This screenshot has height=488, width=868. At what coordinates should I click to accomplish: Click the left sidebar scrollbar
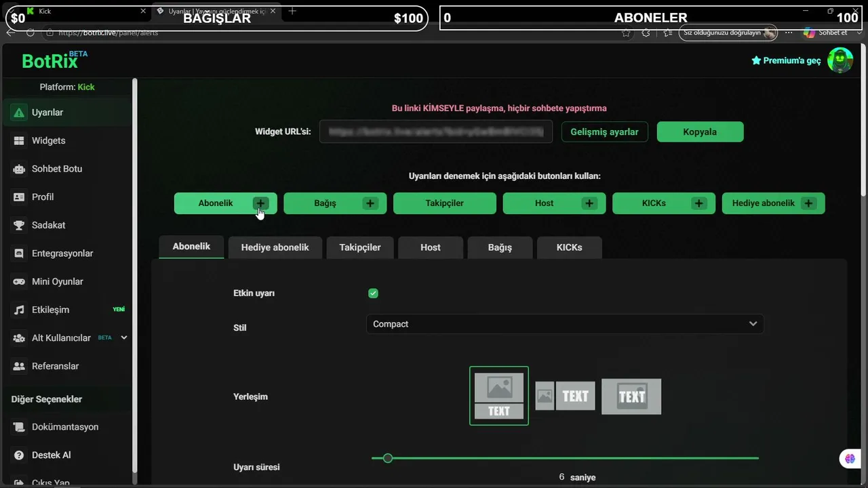pos(134,274)
